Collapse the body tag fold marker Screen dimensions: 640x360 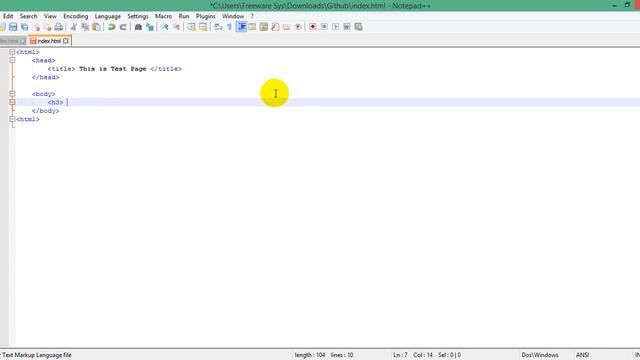pyautogui.click(x=12, y=94)
